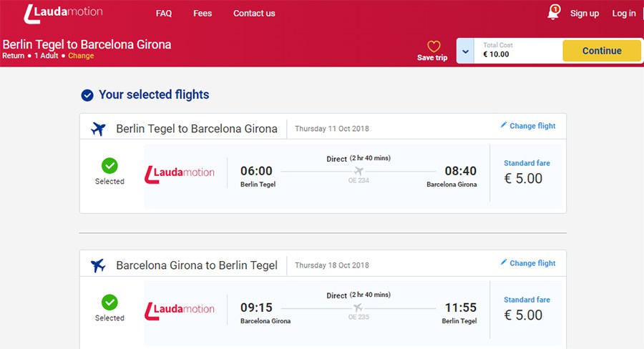Toggle the Selected check on Berlin flight

(109, 166)
